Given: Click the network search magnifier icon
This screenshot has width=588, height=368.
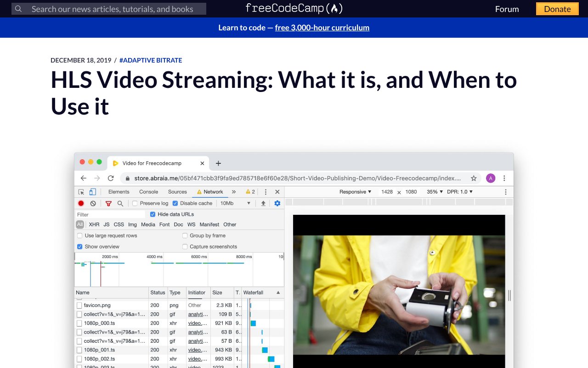Looking at the screenshot, I should point(120,203).
